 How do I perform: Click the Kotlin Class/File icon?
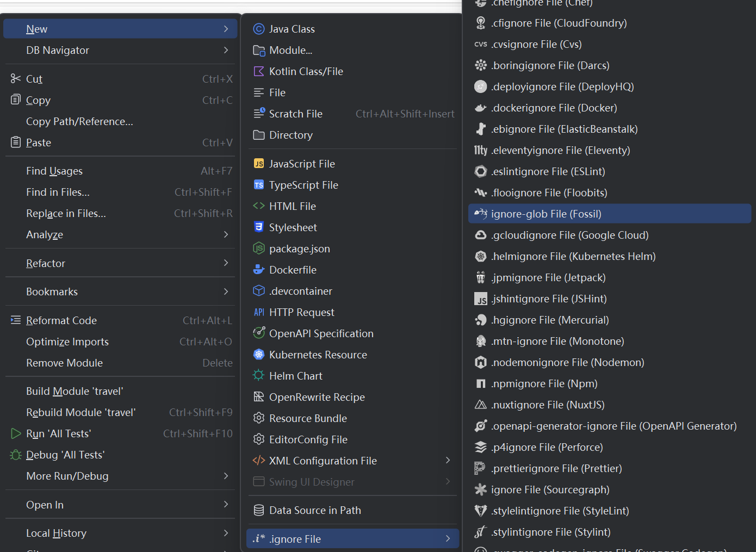coord(259,71)
